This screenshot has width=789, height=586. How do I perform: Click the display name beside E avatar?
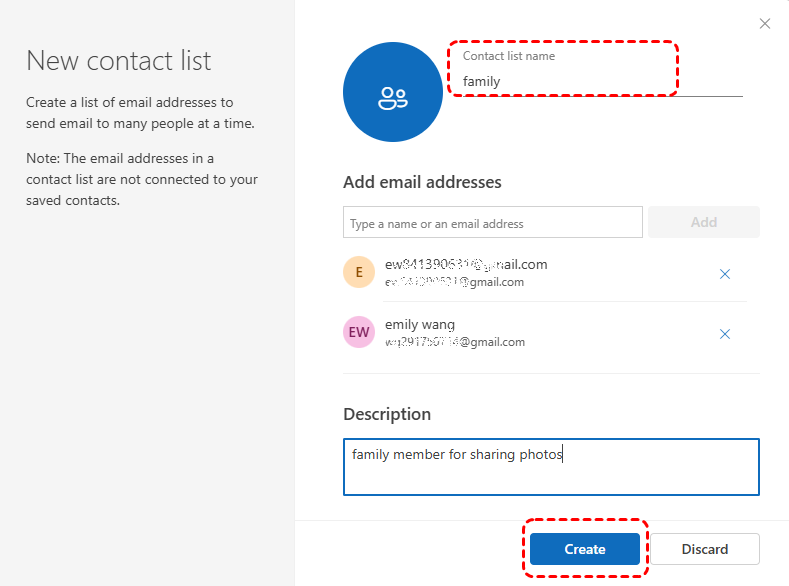click(x=466, y=264)
